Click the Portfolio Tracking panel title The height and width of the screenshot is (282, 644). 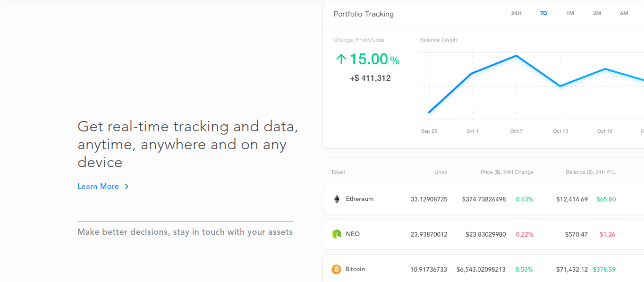364,14
